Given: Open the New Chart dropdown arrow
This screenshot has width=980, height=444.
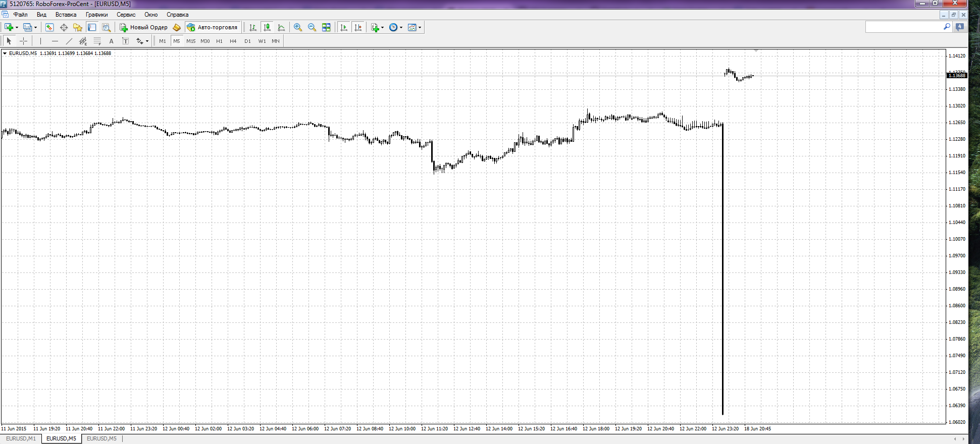Looking at the screenshot, I should click(x=17, y=27).
